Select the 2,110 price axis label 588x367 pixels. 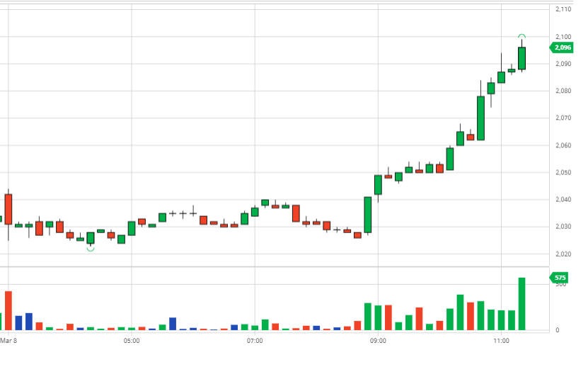click(563, 9)
